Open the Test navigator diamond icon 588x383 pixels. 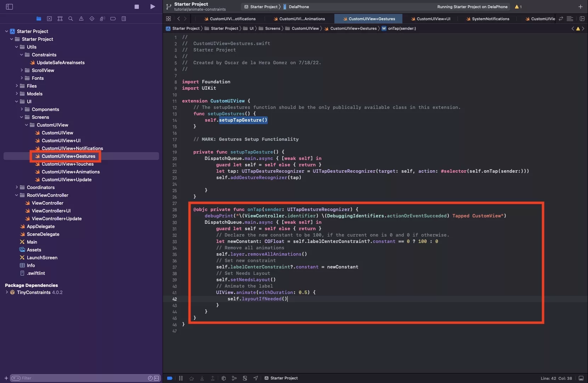point(92,18)
